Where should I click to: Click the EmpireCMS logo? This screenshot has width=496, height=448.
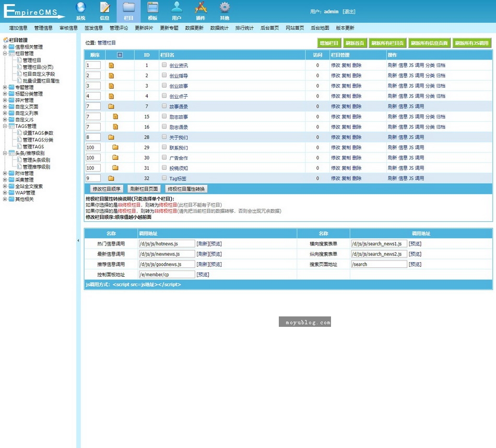pyautogui.click(x=33, y=11)
